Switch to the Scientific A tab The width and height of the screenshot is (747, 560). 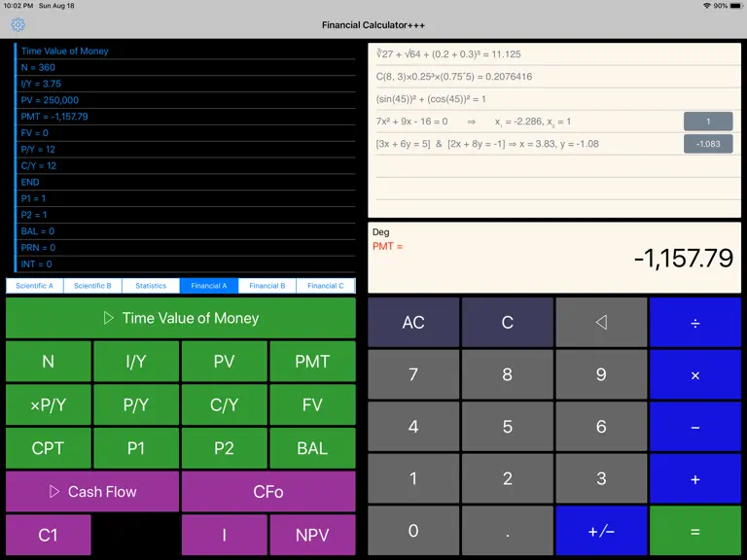[x=34, y=286]
